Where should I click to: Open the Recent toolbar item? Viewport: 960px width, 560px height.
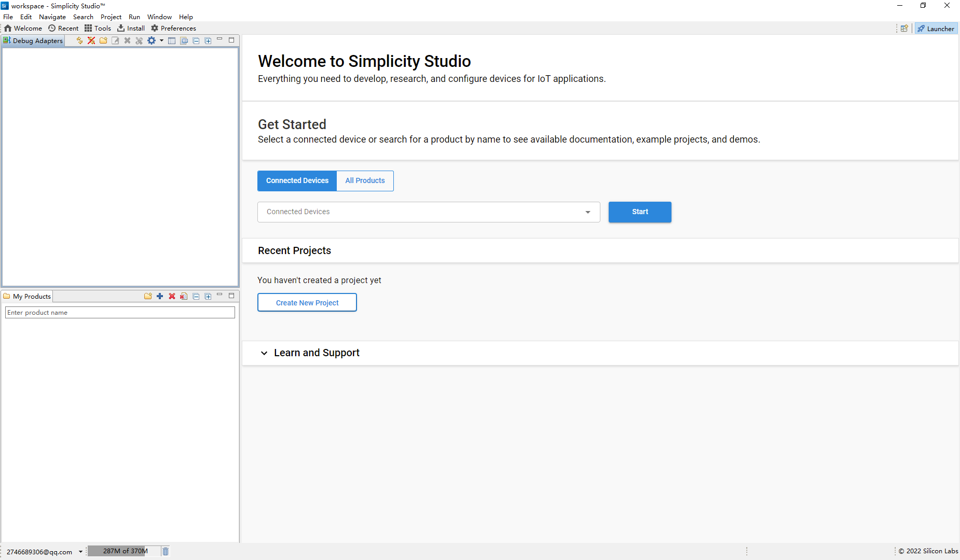pyautogui.click(x=63, y=29)
